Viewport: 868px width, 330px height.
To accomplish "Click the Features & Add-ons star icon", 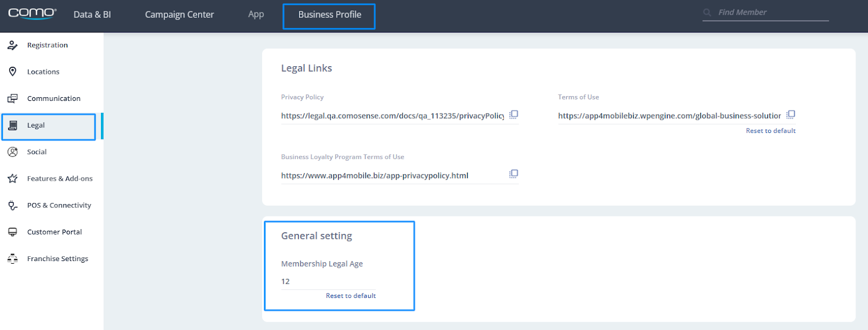I will tap(12, 179).
